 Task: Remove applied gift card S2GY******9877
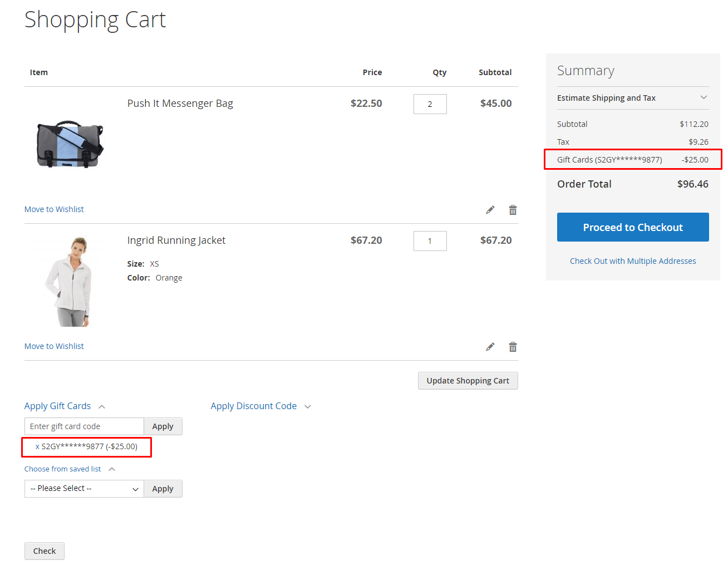pos(37,446)
